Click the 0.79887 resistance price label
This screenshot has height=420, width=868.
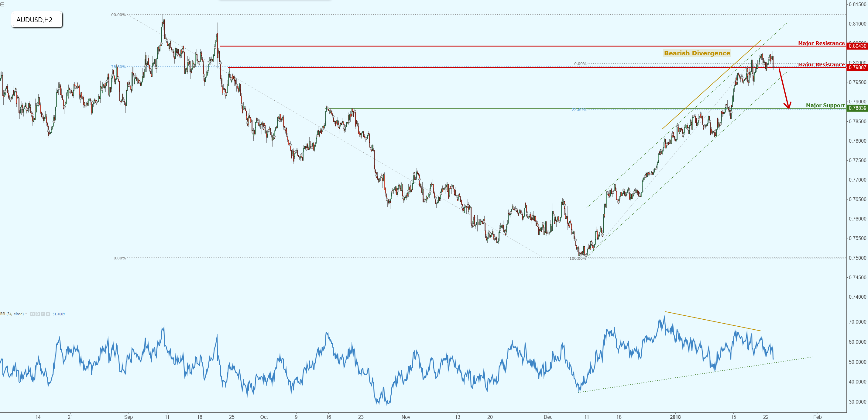tap(857, 67)
